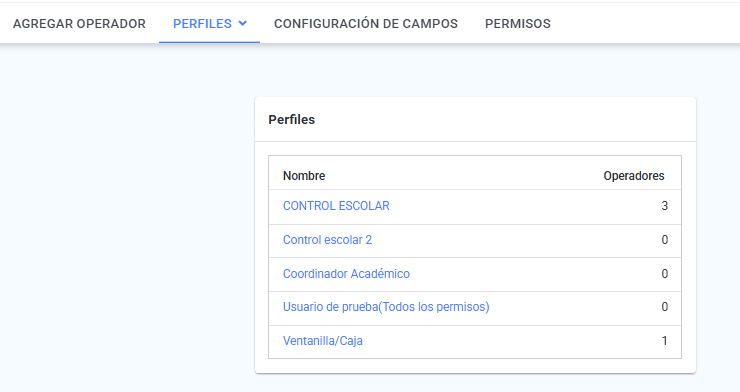Click operator count 0 for Control escolar 2

pyautogui.click(x=664, y=240)
